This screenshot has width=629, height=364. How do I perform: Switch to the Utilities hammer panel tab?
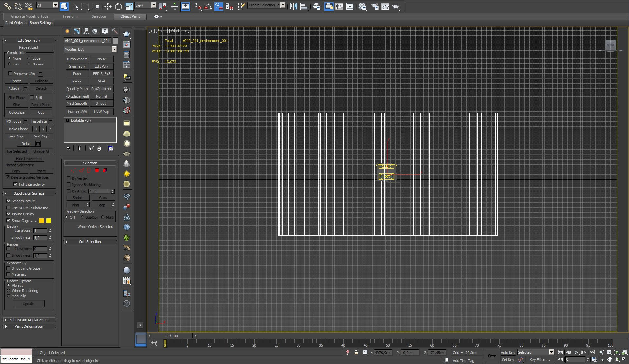point(115,31)
